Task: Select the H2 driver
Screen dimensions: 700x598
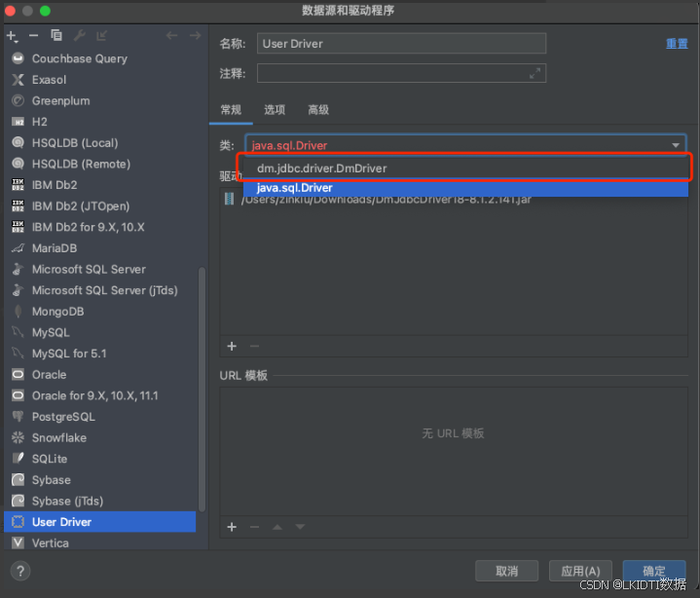Action: 100,122
